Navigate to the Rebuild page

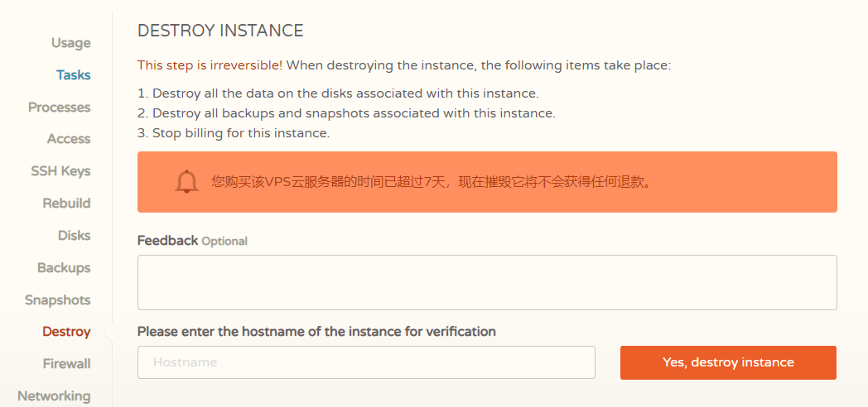click(66, 203)
